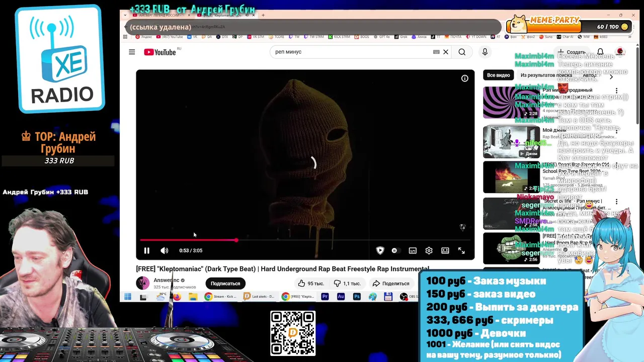Open the green lips thumbnail video
Screen dimensions: 644x362
pos(511,248)
